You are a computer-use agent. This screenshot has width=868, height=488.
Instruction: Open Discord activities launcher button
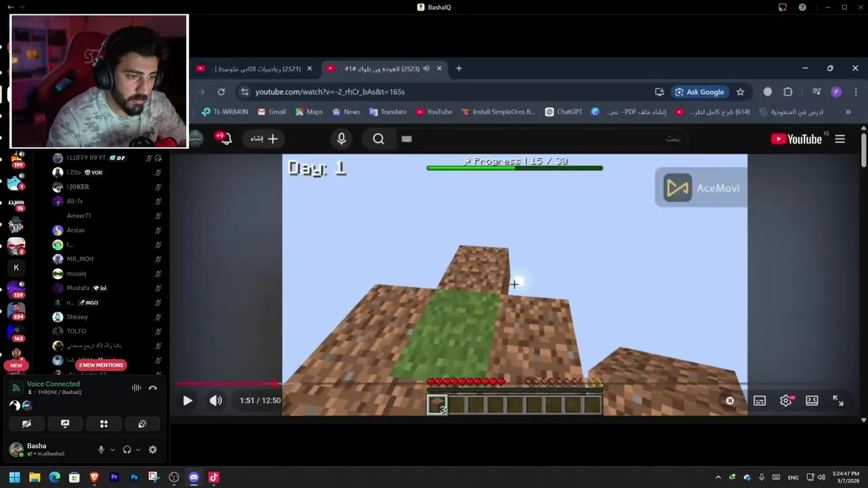tap(104, 424)
